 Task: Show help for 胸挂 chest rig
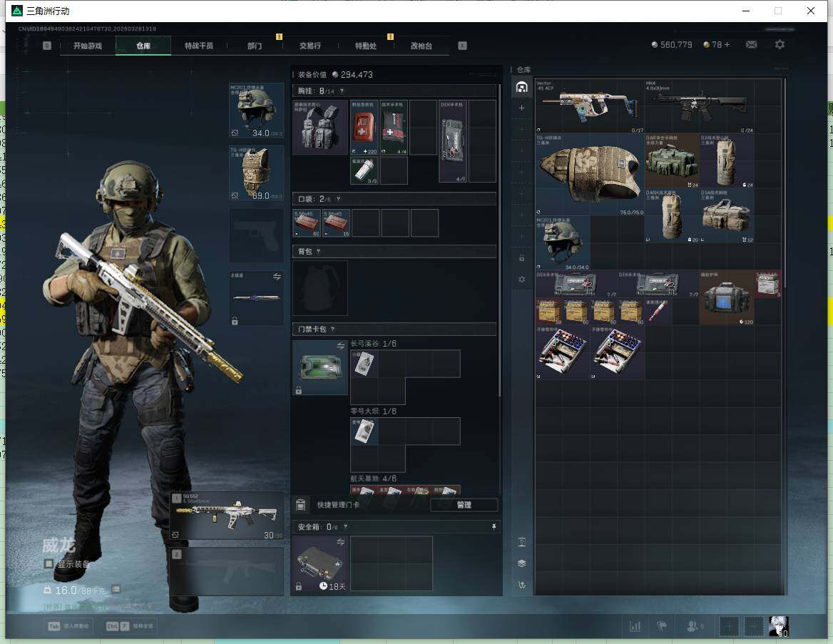(342, 91)
